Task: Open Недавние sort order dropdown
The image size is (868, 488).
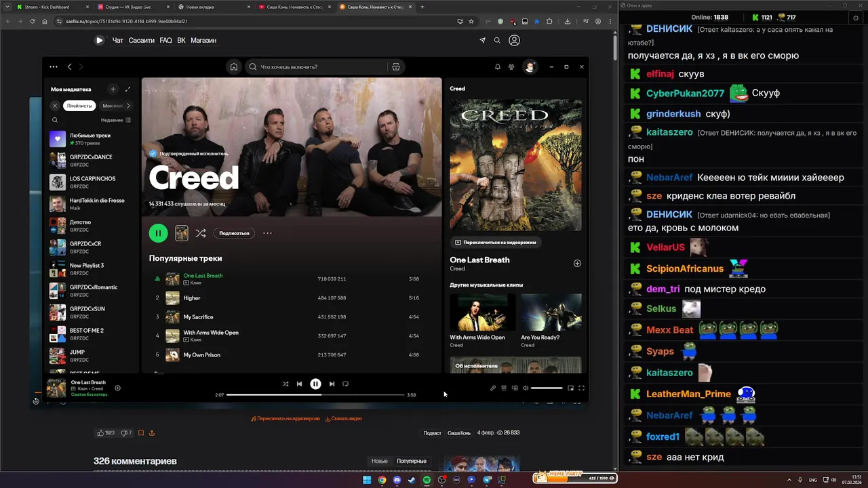Action: point(116,120)
